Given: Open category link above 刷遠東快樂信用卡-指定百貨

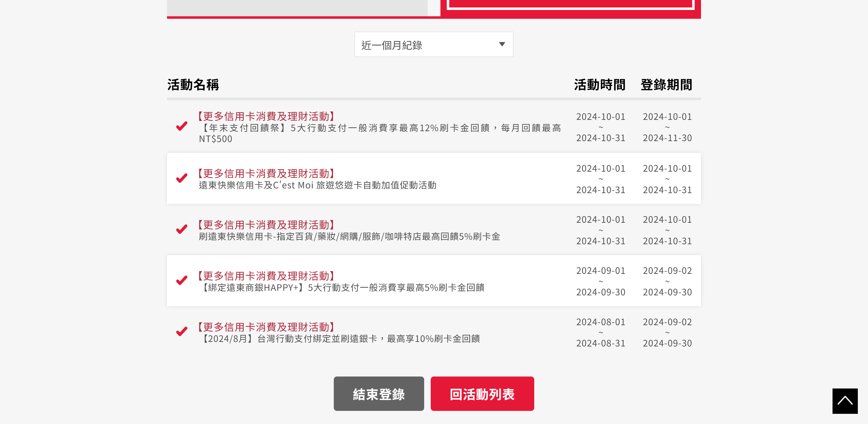Looking at the screenshot, I should coord(266,225).
